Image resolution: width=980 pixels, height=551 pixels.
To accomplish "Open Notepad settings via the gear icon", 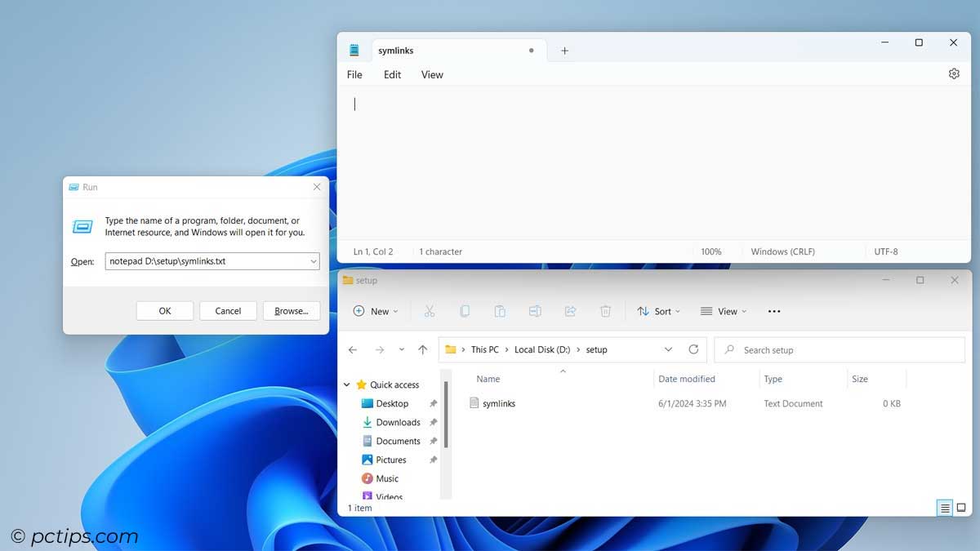I will pyautogui.click(x=954, y=73).
